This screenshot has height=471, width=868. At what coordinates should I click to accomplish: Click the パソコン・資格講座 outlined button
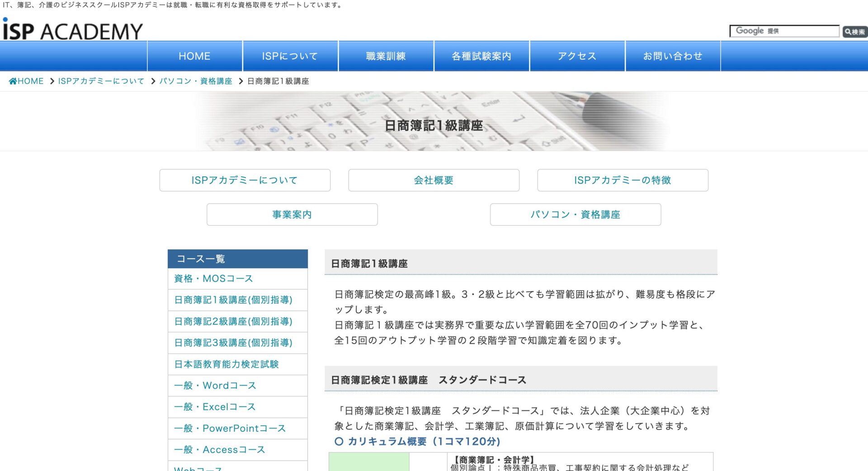(576, 214)
